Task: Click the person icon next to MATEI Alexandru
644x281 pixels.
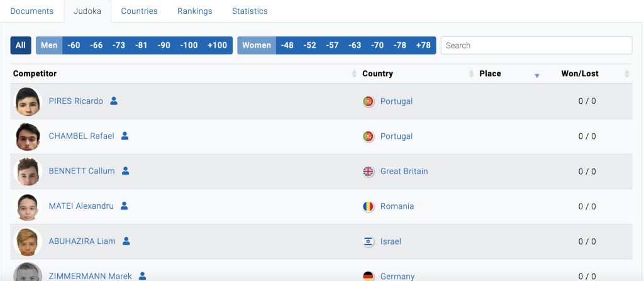Action: click(x=124, y=206)
